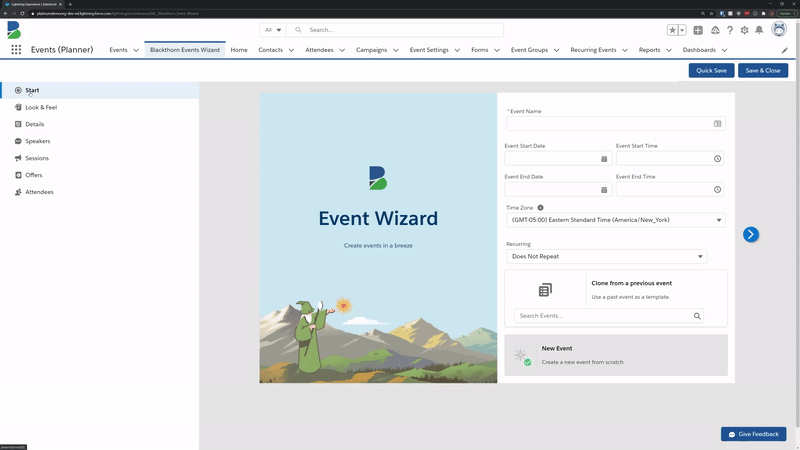Open Global Actions plus icon
The height and width of the screenshot is (450, 800).
tap(698, 30)
